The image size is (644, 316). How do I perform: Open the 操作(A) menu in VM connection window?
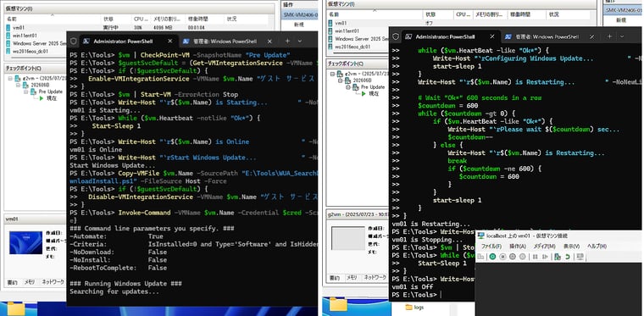[x=518, y=247]
